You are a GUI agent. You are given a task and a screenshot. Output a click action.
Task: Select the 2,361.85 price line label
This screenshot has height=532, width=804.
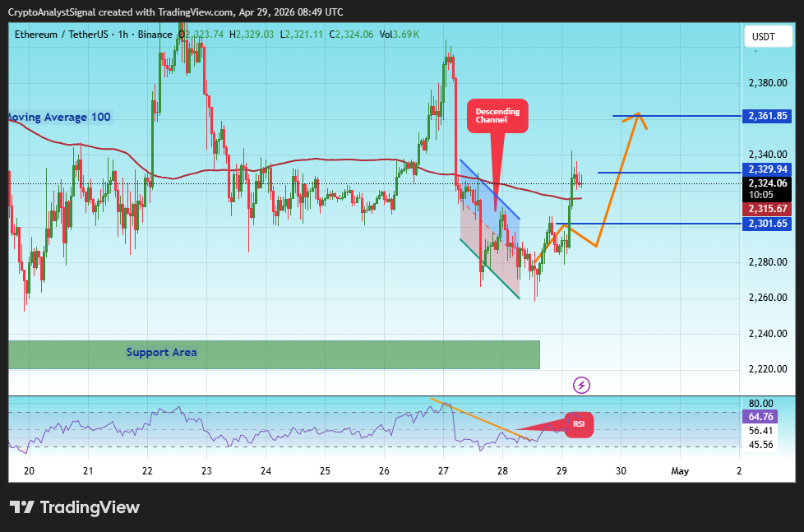[767, 116]
